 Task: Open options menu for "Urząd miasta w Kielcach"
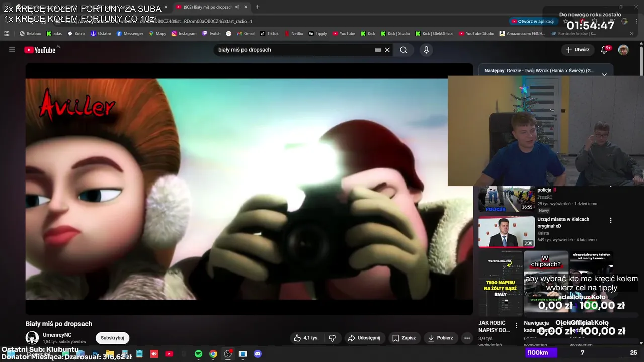pyautogui.click(x=611, y=220)
